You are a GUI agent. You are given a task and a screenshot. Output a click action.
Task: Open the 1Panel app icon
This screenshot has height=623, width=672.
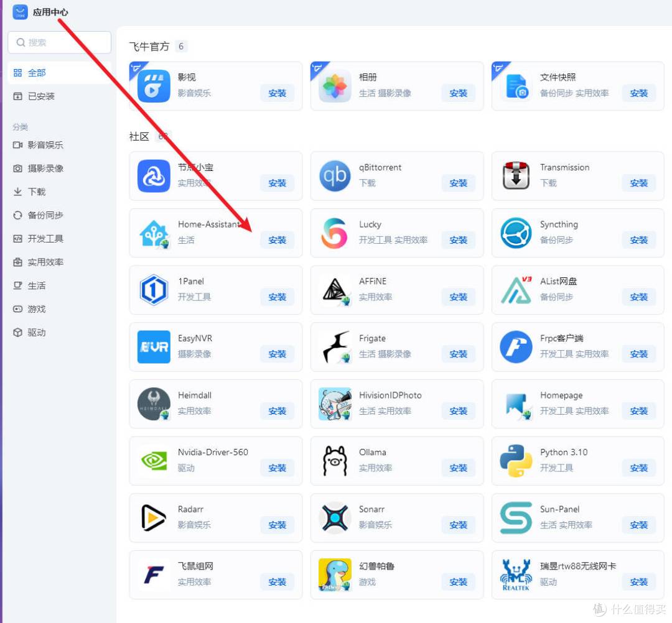click(154, 290)
